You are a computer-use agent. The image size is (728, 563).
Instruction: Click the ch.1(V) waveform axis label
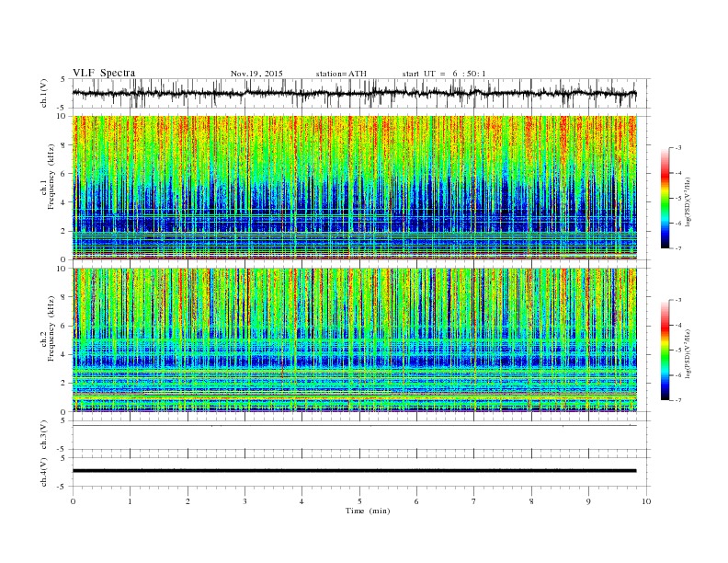[x=44, y=93]
